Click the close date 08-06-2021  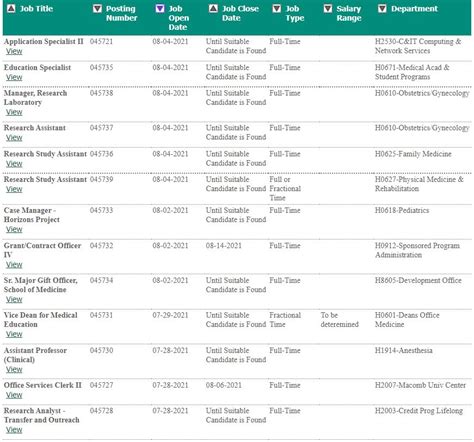coord(224,385)
